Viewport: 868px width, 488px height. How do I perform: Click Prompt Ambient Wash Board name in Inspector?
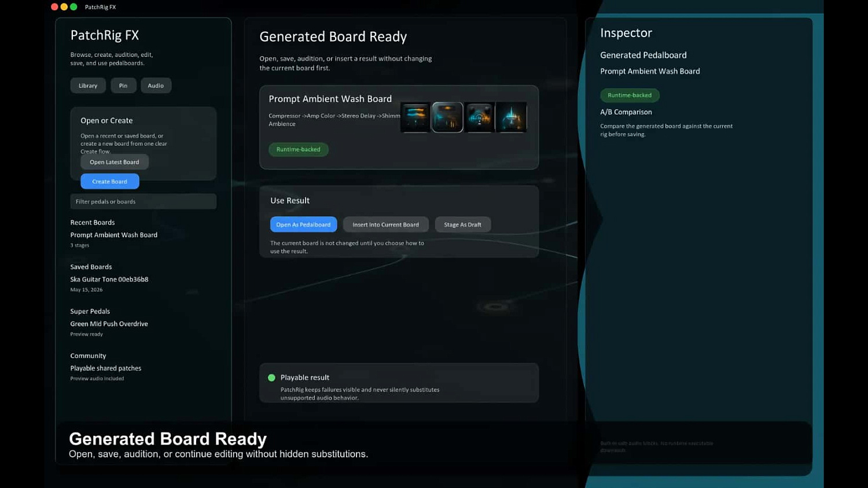click(650, 71)
